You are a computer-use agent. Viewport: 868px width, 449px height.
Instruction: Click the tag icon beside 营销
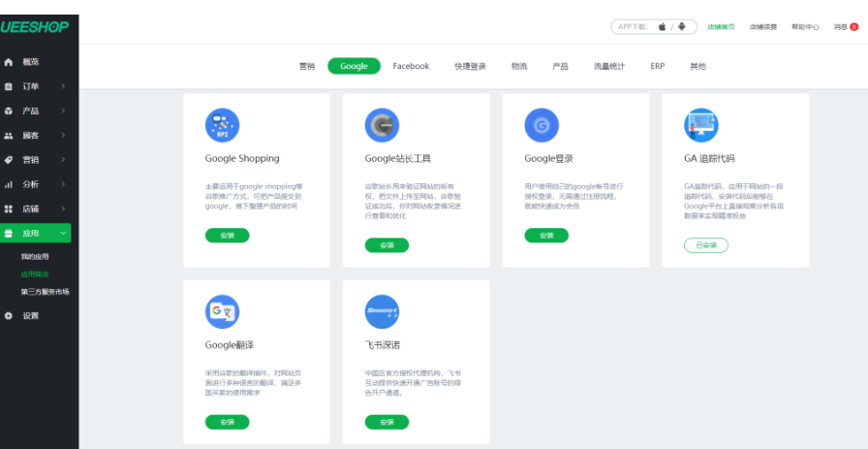pos(9,160)
